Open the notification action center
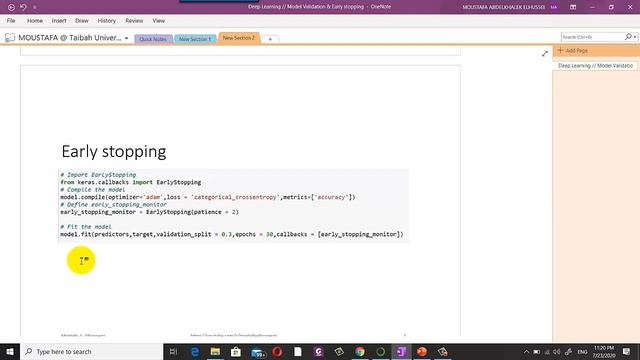Screen dimensions: 640x360 pyautogui.click(x=627, y=351)
